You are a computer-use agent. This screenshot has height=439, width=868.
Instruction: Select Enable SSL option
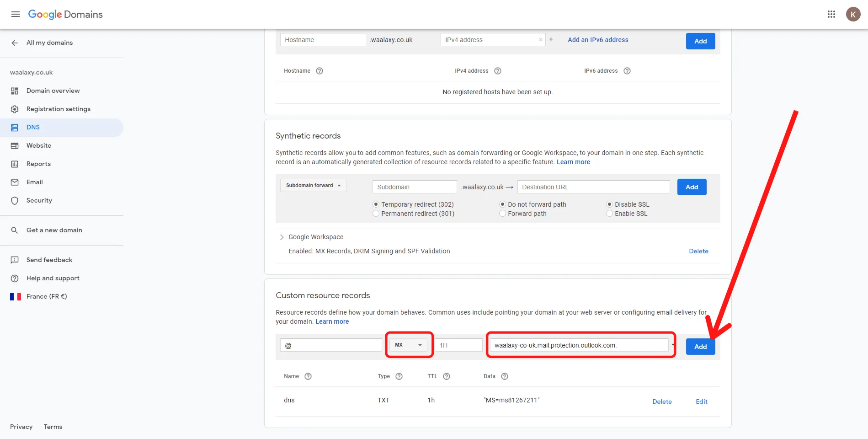tap(609, 214)
